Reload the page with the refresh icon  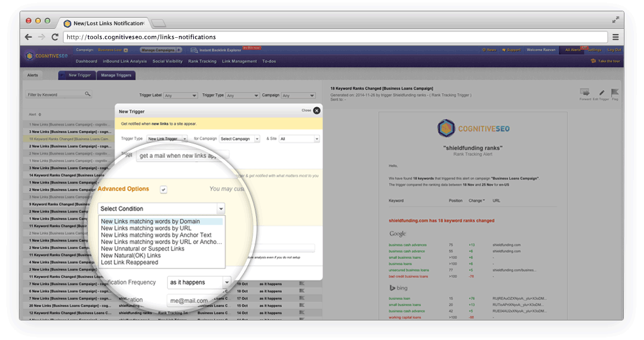click(x=55, y=37)
